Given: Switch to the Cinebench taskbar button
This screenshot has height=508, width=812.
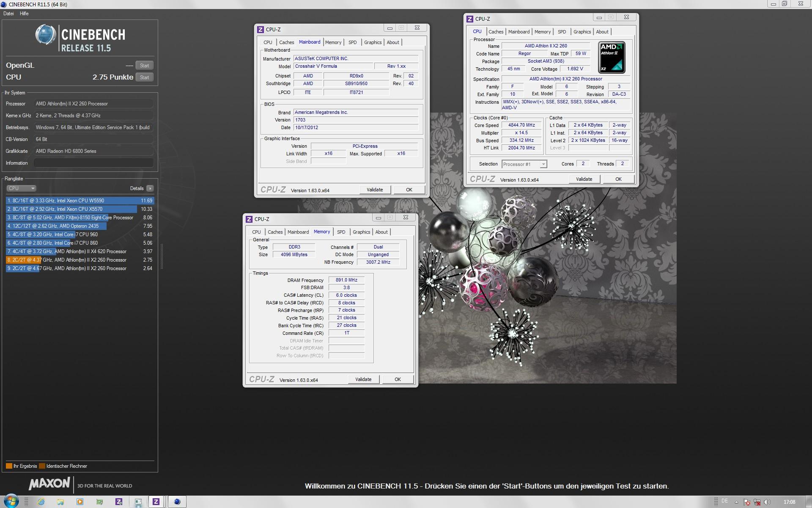Looking at the screenshot, I should click(177, 502).
